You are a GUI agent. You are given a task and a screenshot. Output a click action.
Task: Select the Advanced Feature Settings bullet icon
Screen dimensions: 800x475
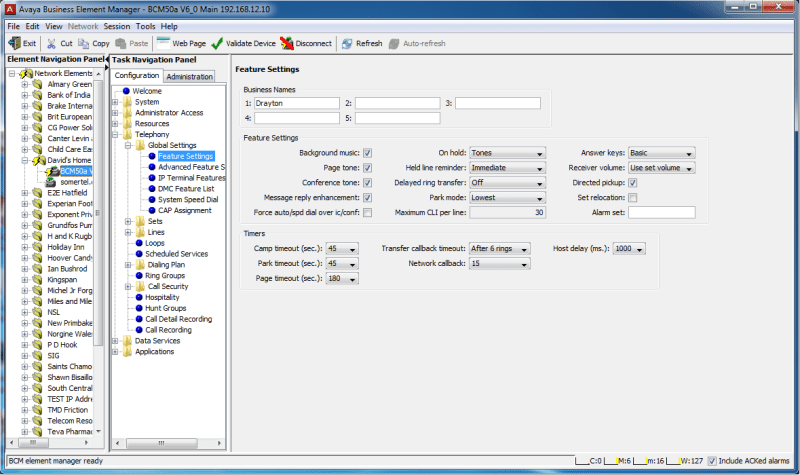click(152, 167)
